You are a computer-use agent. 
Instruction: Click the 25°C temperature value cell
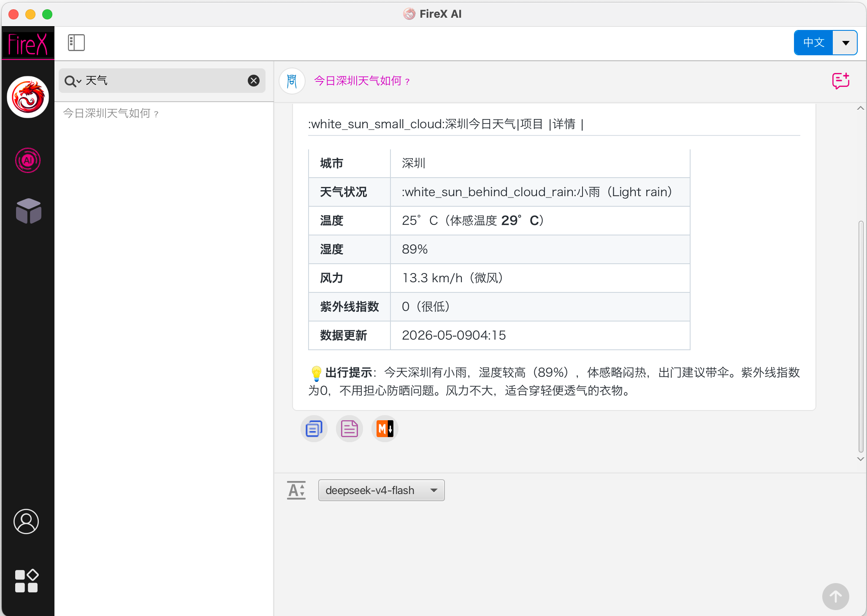tap(540, 221)
